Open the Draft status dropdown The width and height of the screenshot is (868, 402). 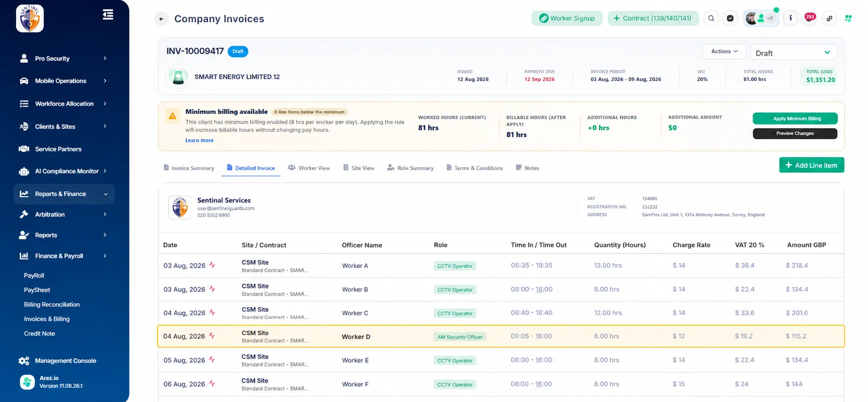point(793,52)
